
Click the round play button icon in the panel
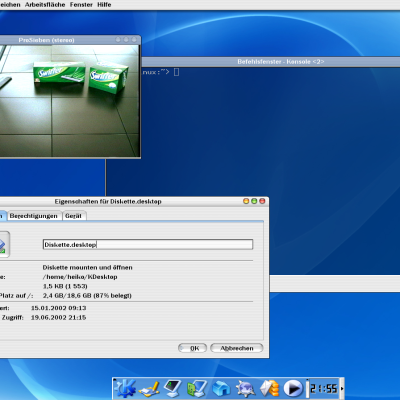(x=293, y=389)
